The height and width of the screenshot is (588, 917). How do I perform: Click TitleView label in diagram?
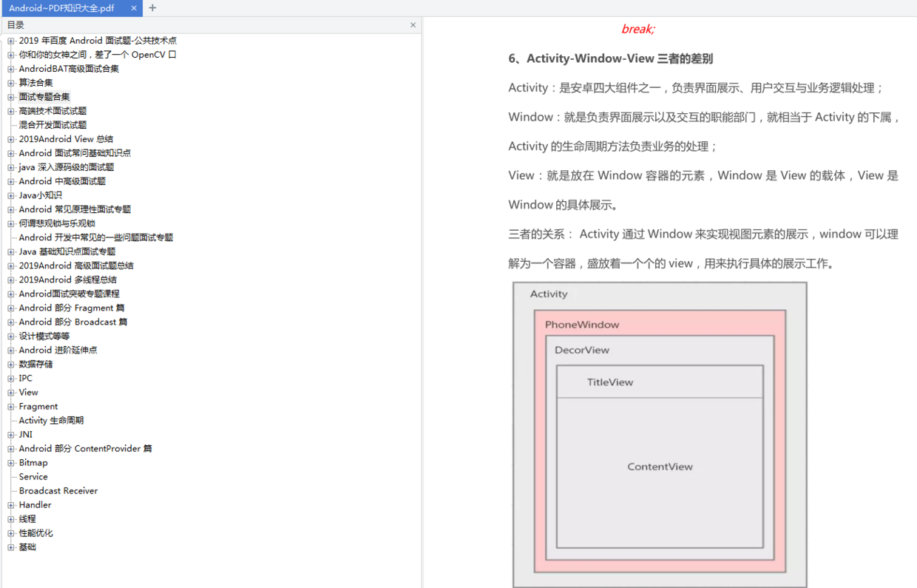610,382
